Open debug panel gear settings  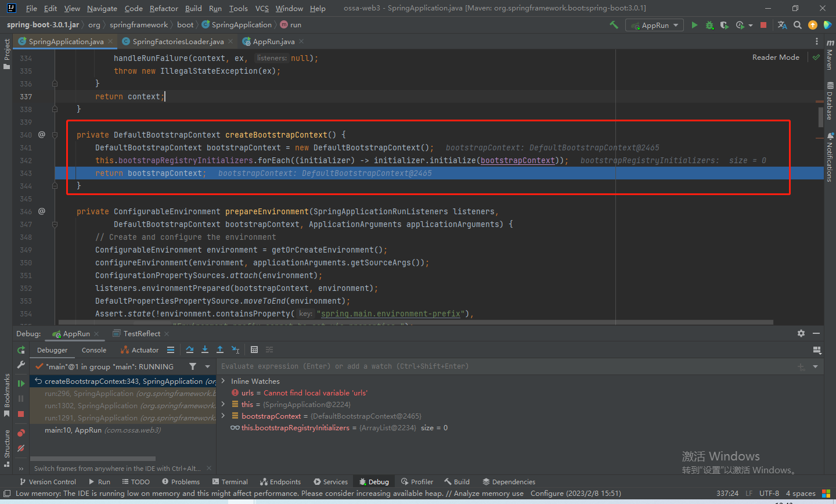coord(801,333)
